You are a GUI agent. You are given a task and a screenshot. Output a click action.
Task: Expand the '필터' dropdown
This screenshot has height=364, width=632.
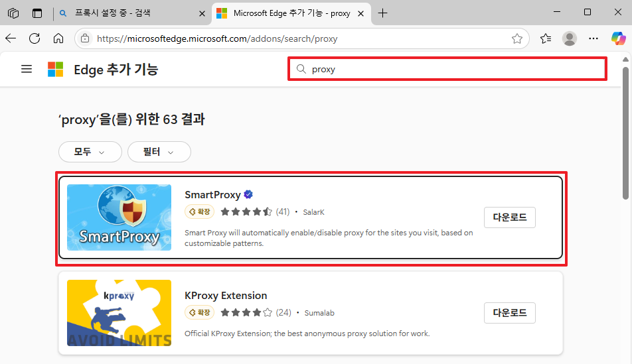click(159, 152)
